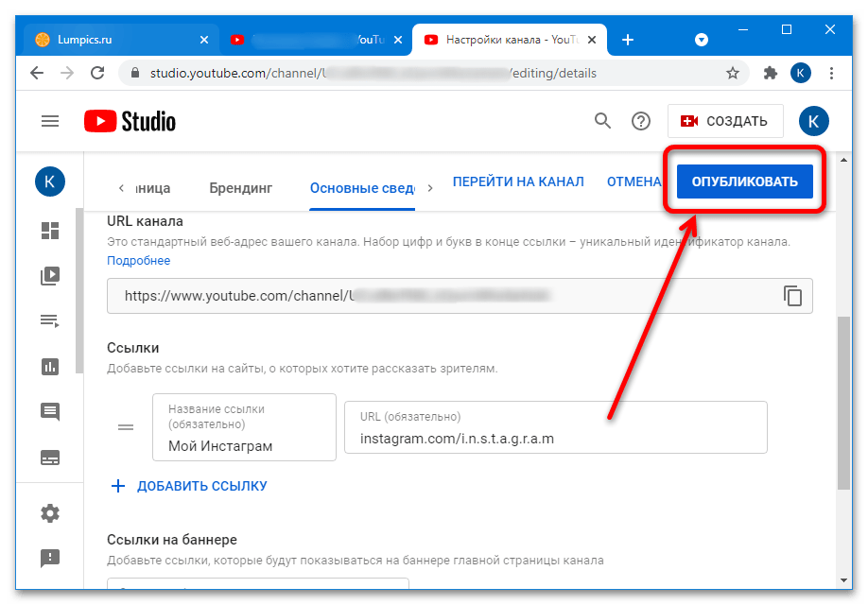Open the Analytics sidebar icon
Viewport: 868px width, 605px height.
[x=50, y=367]
